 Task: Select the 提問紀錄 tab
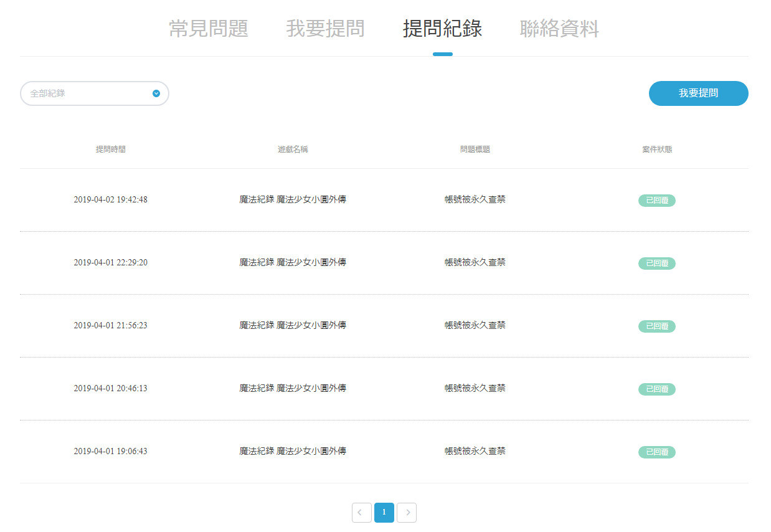[442, 29]
